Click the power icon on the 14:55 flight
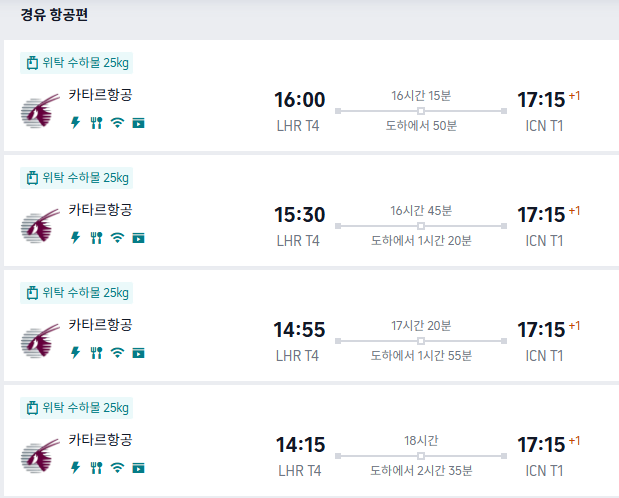The height and width of the screenshot is (498, 619). coord(75,353)
